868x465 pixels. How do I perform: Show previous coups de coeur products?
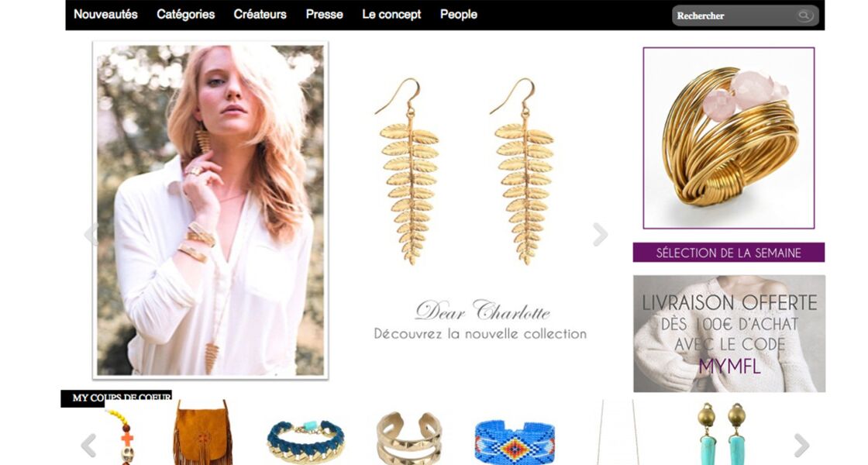pos(88,445)
